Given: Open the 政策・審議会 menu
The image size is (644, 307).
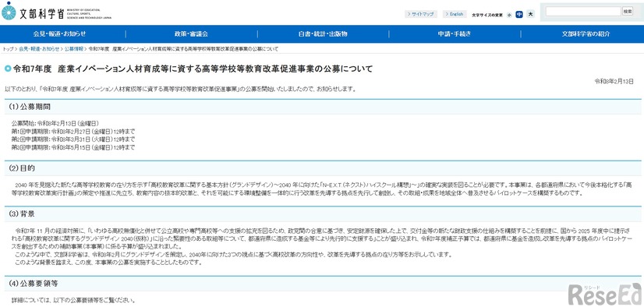Looking at the screenshot, I should click(x=191, y=34).
